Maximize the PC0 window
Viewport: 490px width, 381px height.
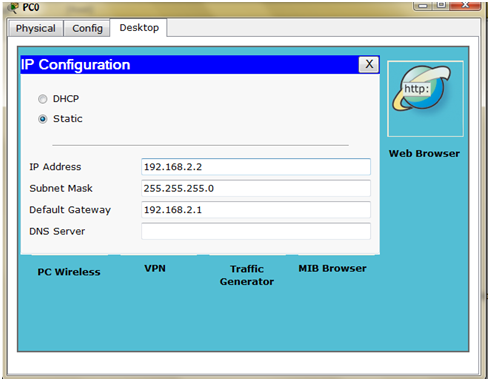(441, 5)
